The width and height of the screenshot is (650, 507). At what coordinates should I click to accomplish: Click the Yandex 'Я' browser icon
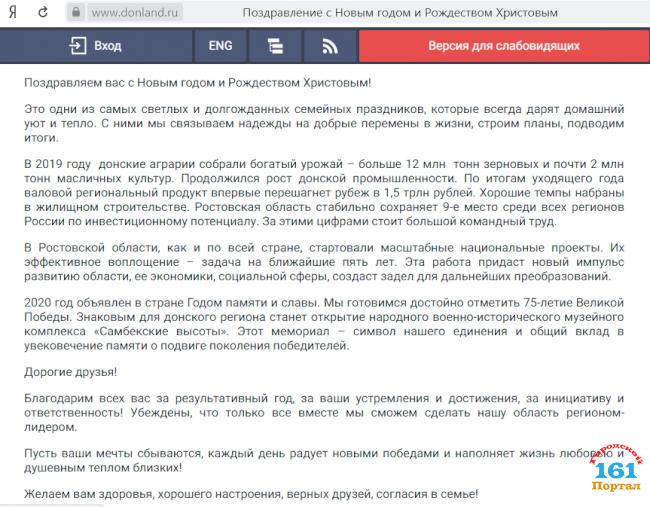tap(13, 12)
